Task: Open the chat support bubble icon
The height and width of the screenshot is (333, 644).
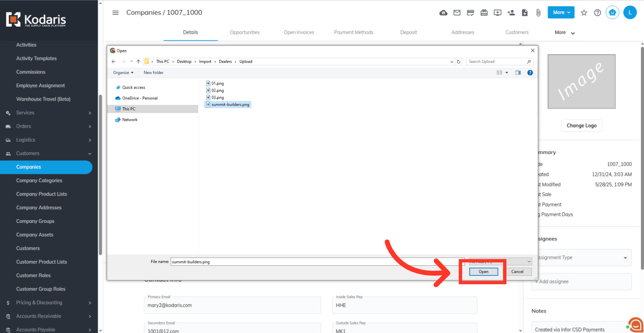Action: [x=635, y=325]
